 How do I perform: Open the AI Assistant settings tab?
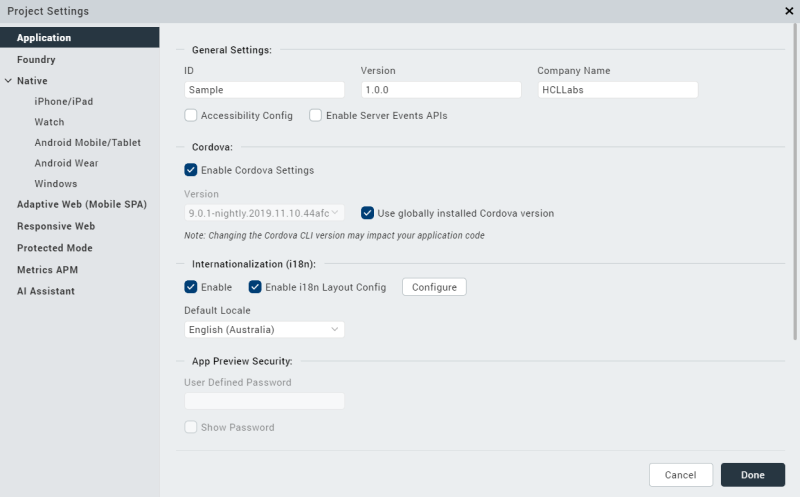(x=45, y=291)
